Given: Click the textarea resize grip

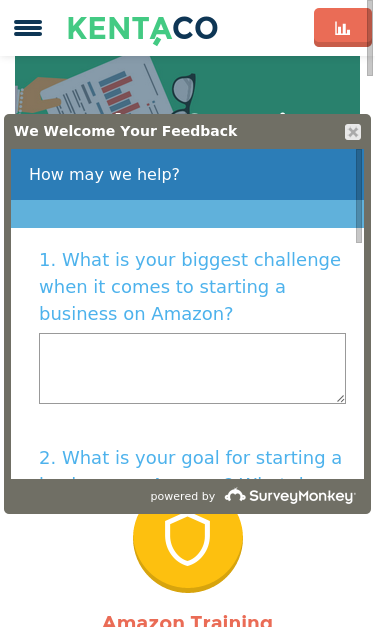Looking at the screenshot, I should [x=341, y=399].
